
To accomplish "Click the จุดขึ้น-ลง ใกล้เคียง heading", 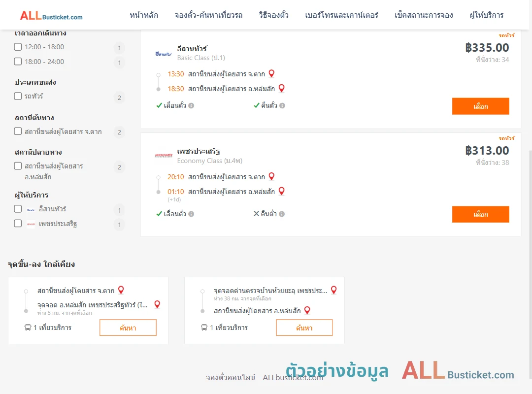I will click(41, 264).
